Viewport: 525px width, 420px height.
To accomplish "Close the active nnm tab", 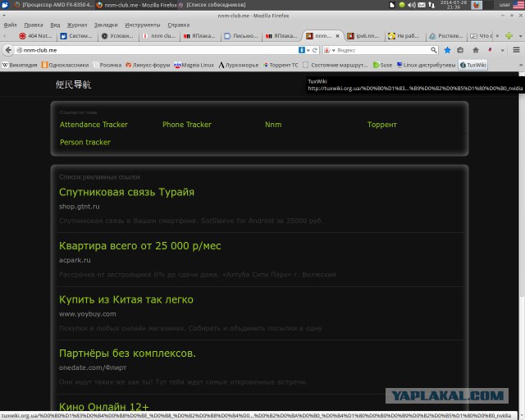I will [337, 36].
